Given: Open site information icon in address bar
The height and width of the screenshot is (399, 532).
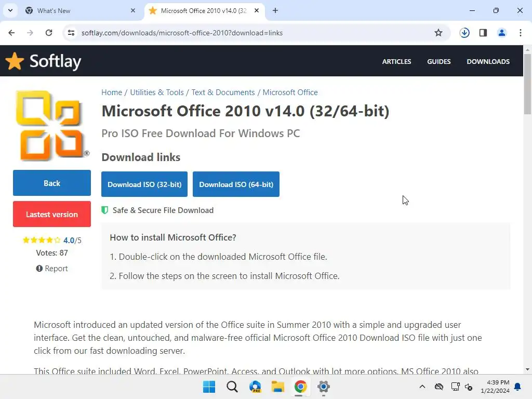Looking at the screenshot, I should tap(71, 33).
